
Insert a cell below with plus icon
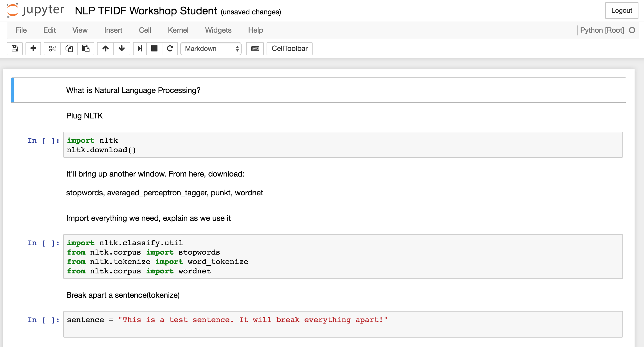(33, 49)
